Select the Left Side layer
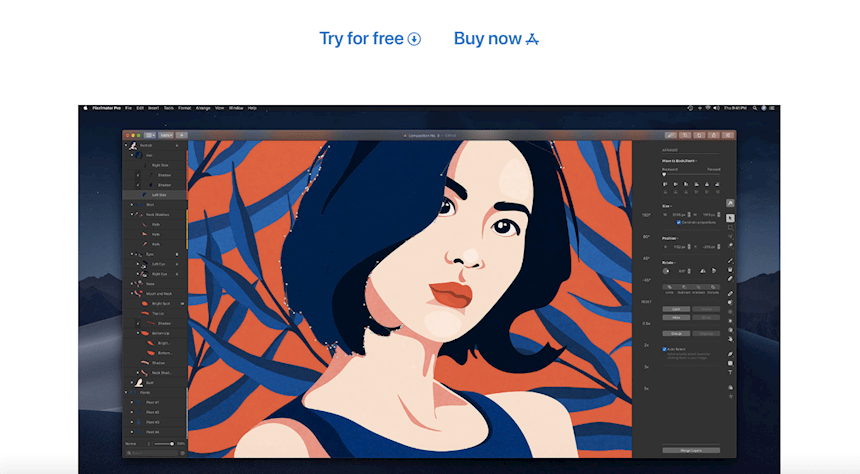This screenshot has height=474, width=860. pyautogui.click(x=154, y=195)
